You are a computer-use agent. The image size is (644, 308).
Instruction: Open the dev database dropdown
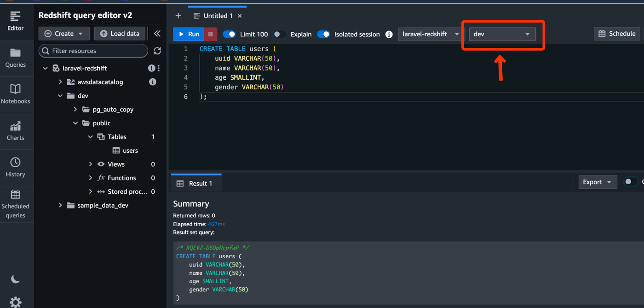(502, 34)
